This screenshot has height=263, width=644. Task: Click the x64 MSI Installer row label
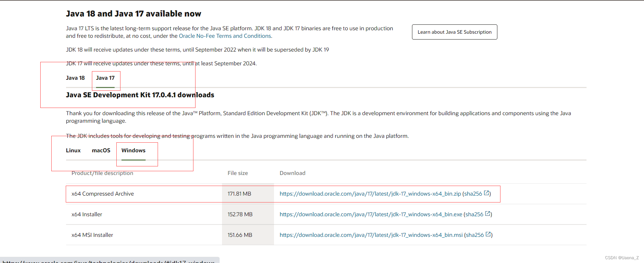click(x=92, y=235)
